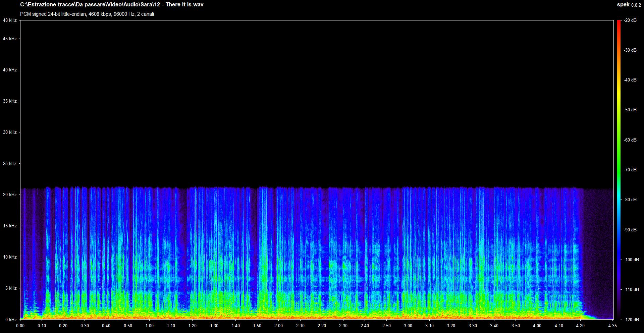Click the dB color gradient scale bar
This screenshot has width=644, height=333.
619,170
